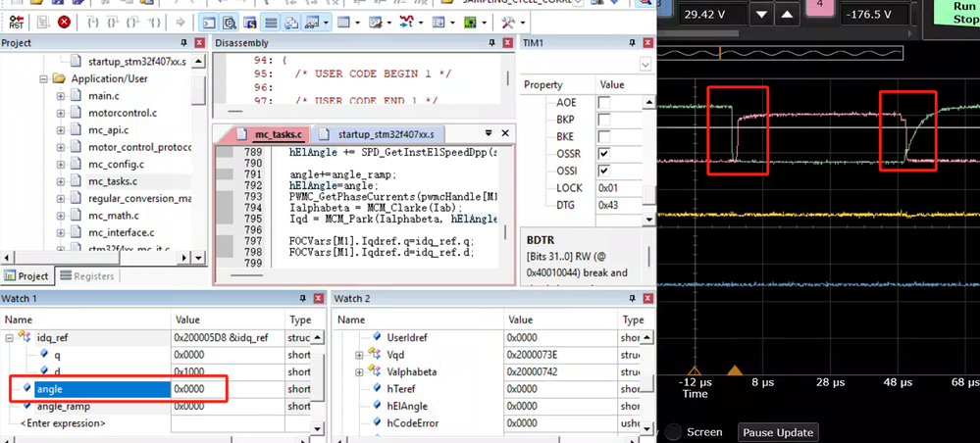
Task: Toggle the disassembly window toolbar icon
Action: (229, 22)
